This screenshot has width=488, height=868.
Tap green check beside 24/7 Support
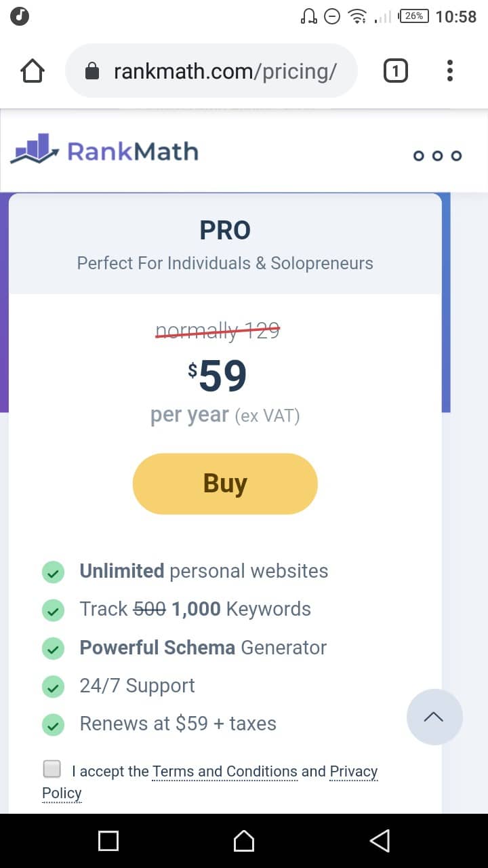pyautogui.click(x=53, y=687)
